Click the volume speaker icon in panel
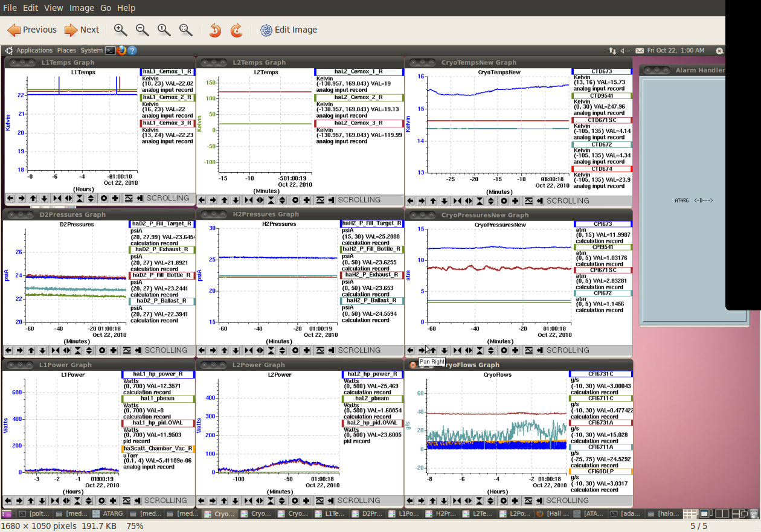 coord(625,51)
